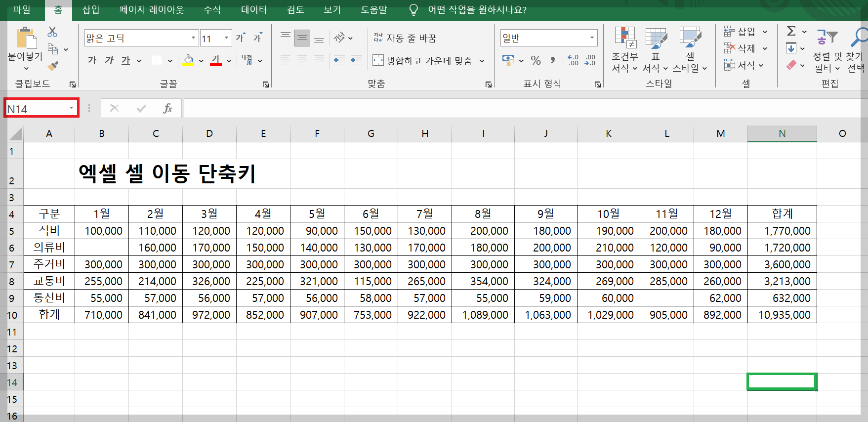Open the font name dropdown (맑은 고딕)
Image resolution: width=868 pixels, height=422 pixels.
pos(193,38)
